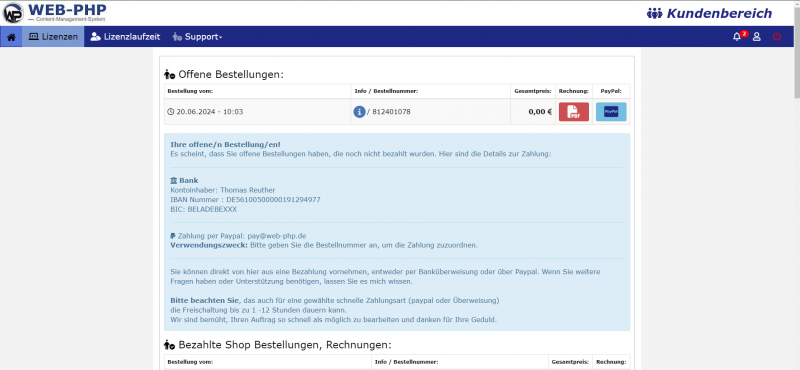The width and height of the screenshot is (800, 370).
Task: Click Bezahlte Shop Bestellungen, Rechnungen heading
Action: pos(278,345)
